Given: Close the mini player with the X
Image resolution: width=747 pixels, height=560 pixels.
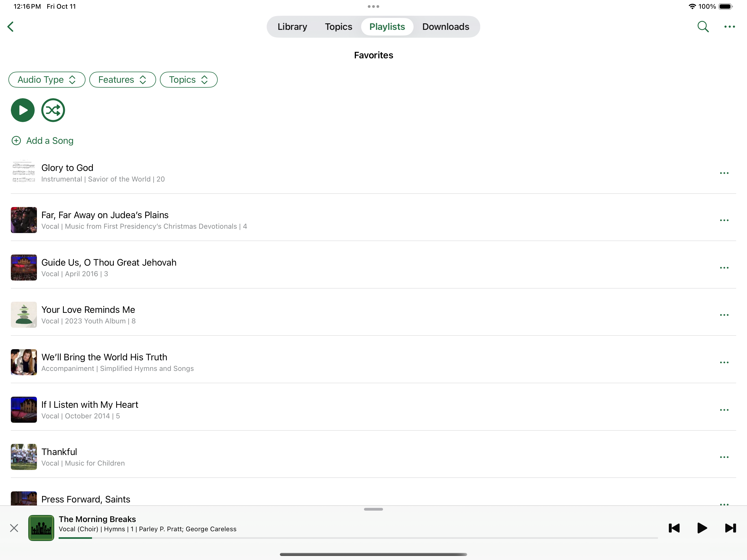Looking at the screenshot, I should (x=14, y=528).
